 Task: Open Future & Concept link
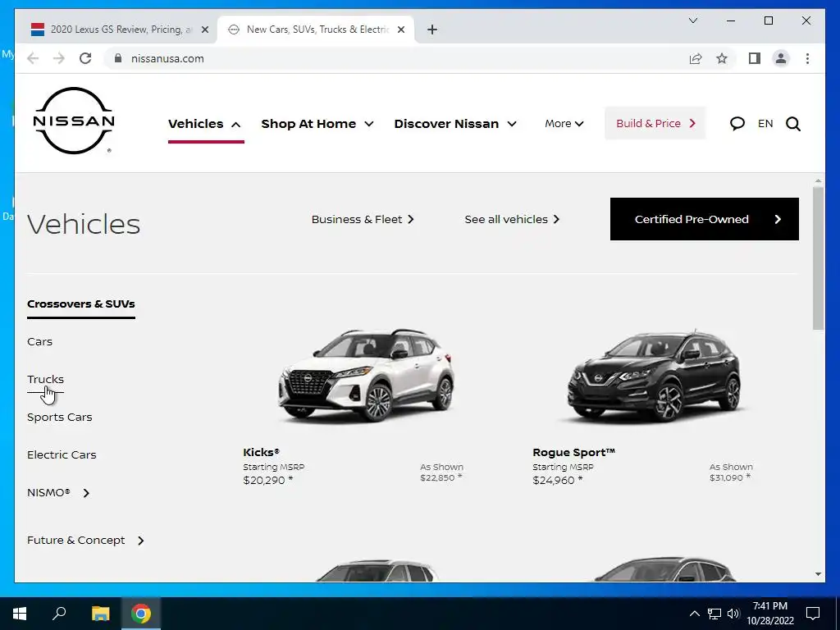click(85, 540)
